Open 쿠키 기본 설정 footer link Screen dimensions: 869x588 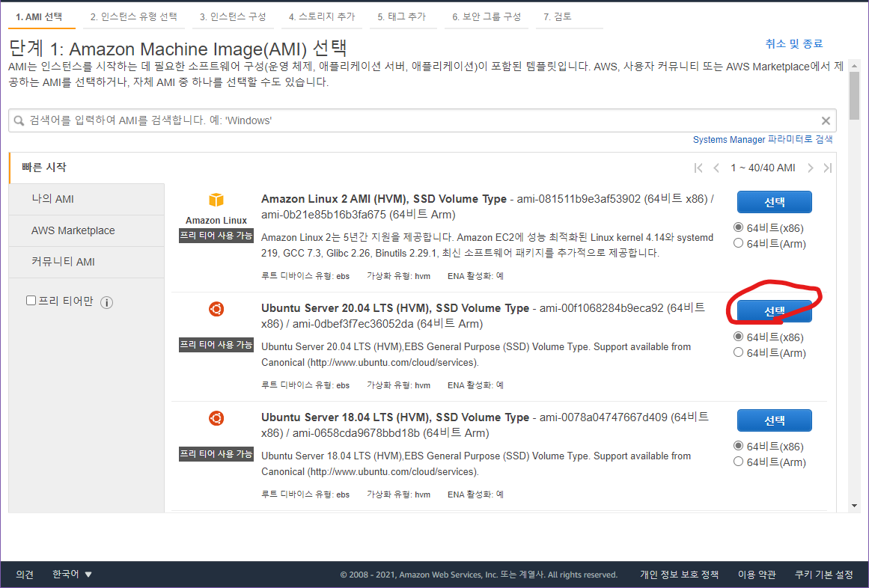pyautogui.click(x=824, y=575)
